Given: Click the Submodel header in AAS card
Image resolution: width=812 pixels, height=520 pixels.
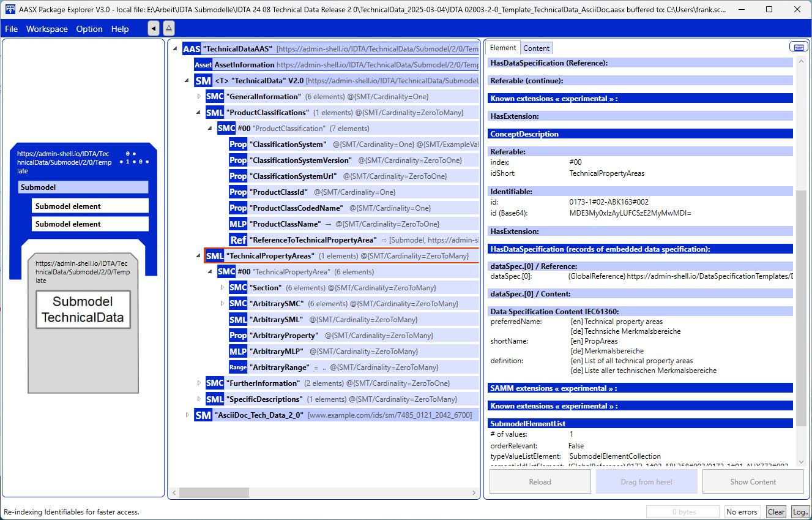Looking at the screenshot, I should point(83,187).
